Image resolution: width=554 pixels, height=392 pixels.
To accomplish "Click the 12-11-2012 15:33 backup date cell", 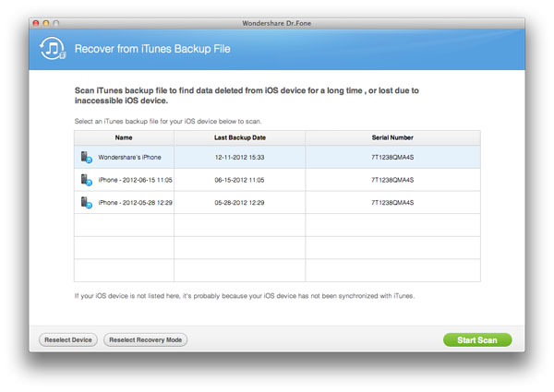I will click(239, 158).
